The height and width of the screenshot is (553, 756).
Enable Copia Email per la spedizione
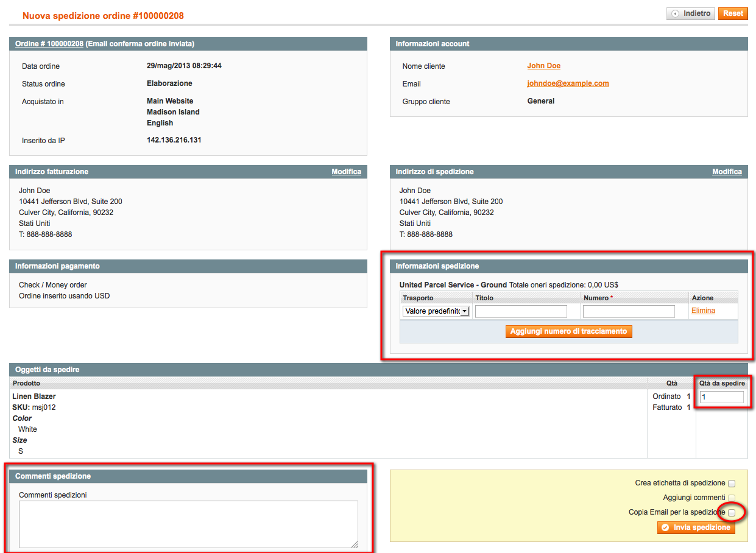[731, 512]
